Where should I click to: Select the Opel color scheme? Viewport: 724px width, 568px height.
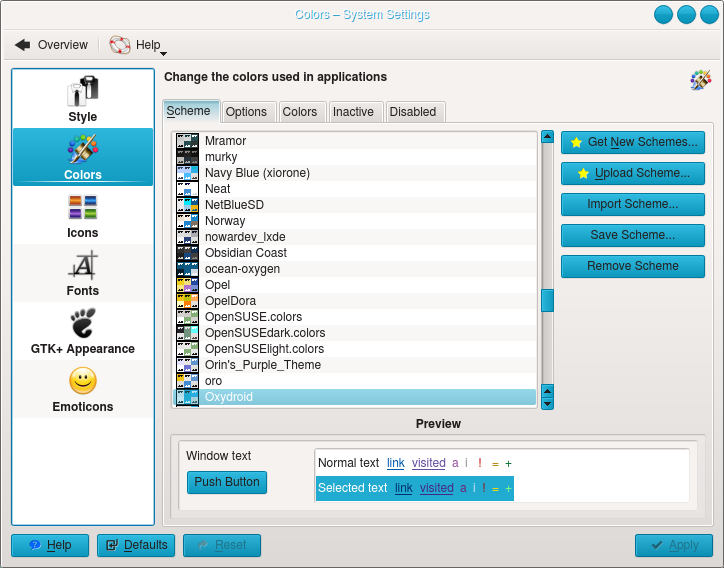(x=355, y=285)
